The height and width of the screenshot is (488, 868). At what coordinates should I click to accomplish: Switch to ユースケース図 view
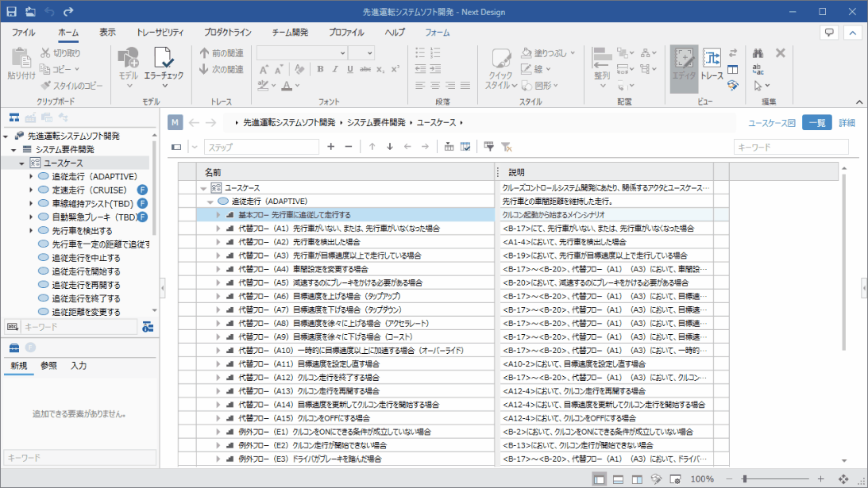[772, 123]
